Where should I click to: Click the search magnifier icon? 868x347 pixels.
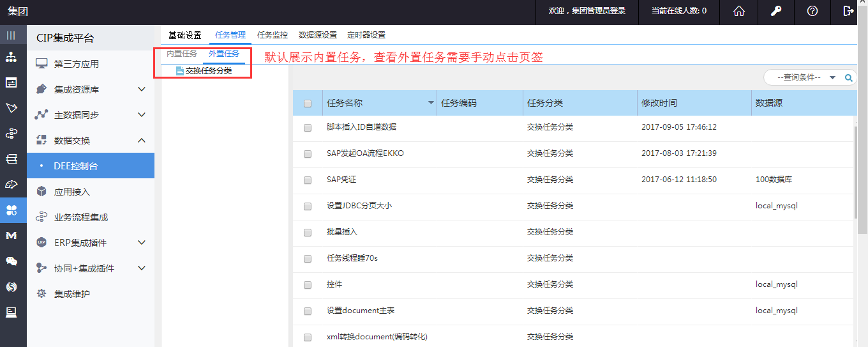pyautogui.click(x=849, y=77)
